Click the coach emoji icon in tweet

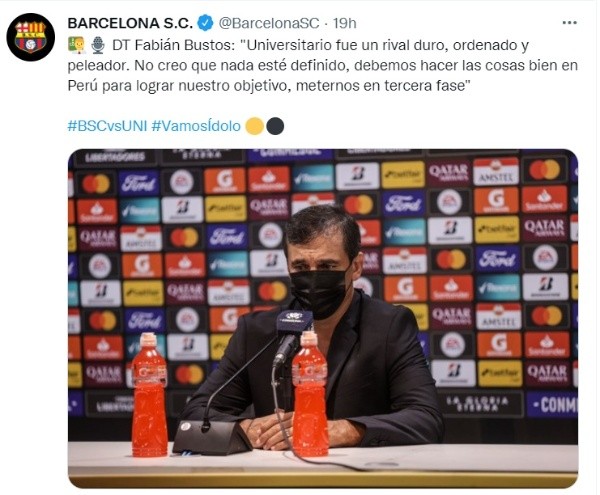click(x=76, y=45)
